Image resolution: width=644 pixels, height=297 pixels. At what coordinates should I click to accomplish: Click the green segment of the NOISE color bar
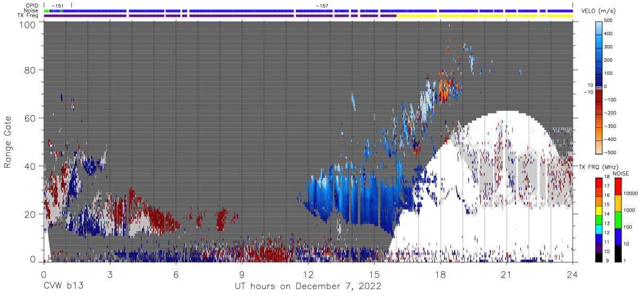[618, 220]
